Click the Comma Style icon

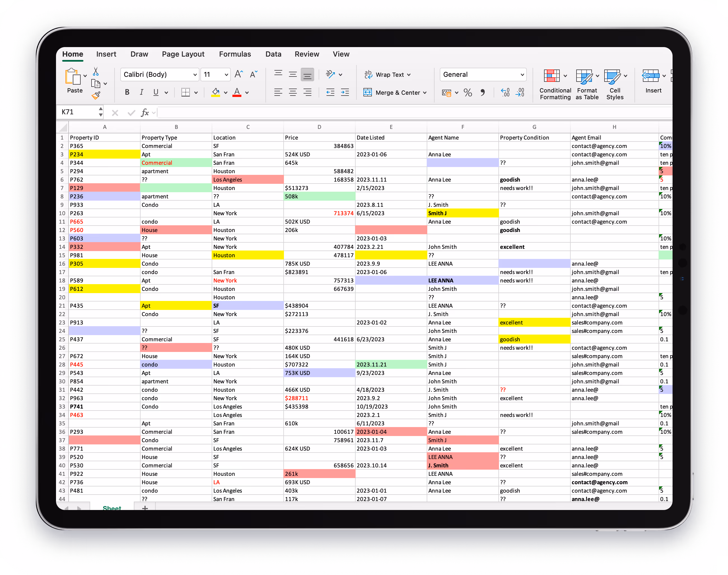coord(482,92)
